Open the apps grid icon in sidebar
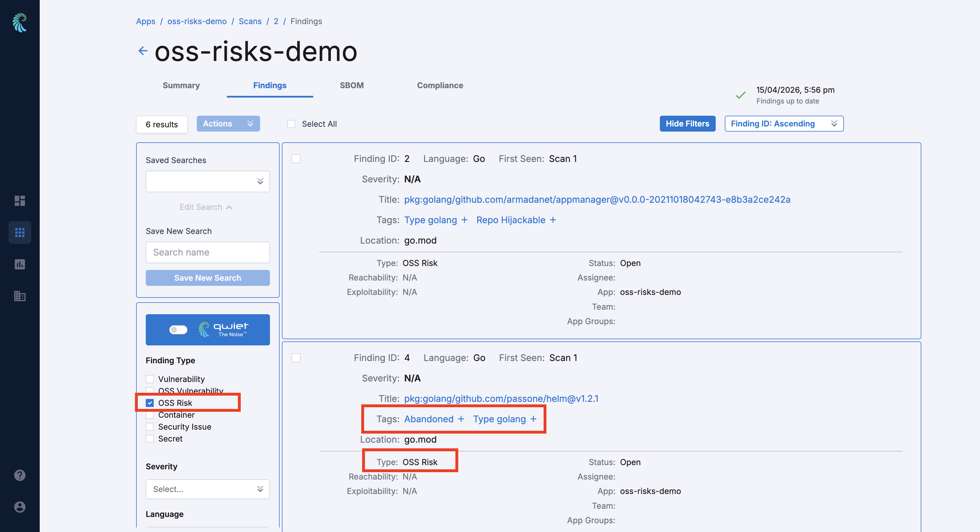Screen dimensions: 980x532 [x=19, y=232]
